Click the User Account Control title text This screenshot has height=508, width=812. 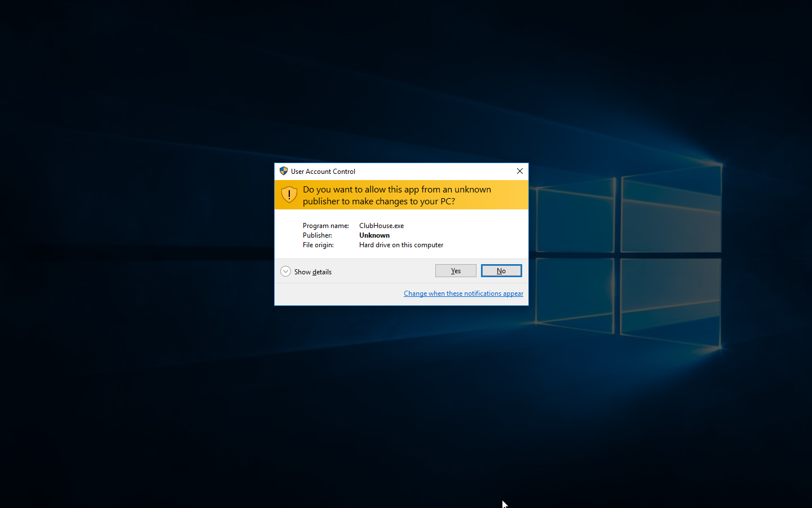pyautogui.click(x=323, y=172)
